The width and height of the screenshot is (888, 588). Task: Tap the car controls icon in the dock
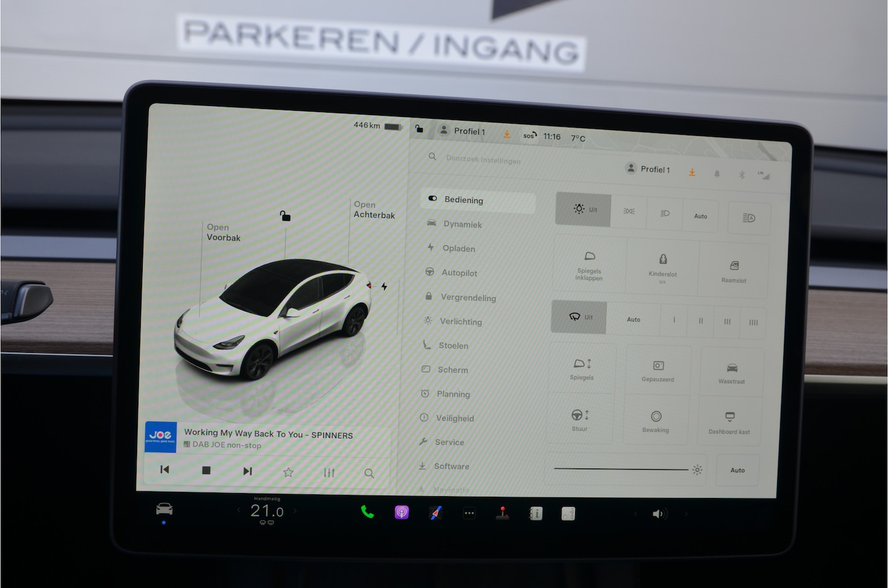coord(164,509)
